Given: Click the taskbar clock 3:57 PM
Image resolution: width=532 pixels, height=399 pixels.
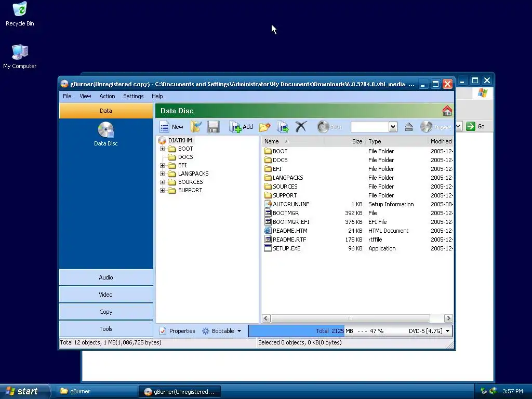Looking at the screenshot, I should tap(513, 391).
